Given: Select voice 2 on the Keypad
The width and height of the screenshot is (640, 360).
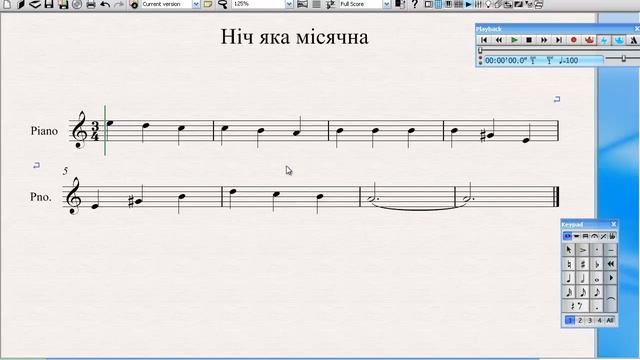Looking at the screenshot, I should pyautogui.click(x=580, y=320).
